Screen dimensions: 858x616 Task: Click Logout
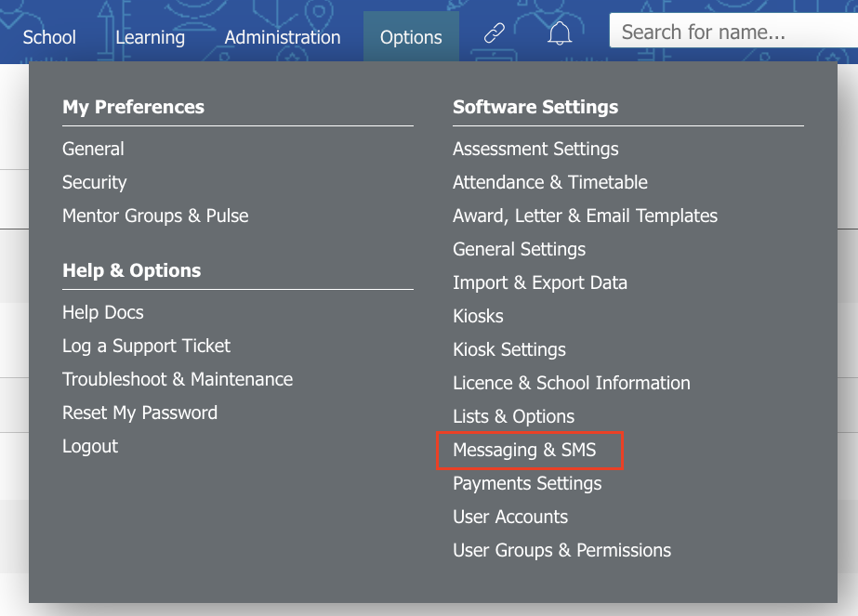pyautogui.click(x=90, y=446)
